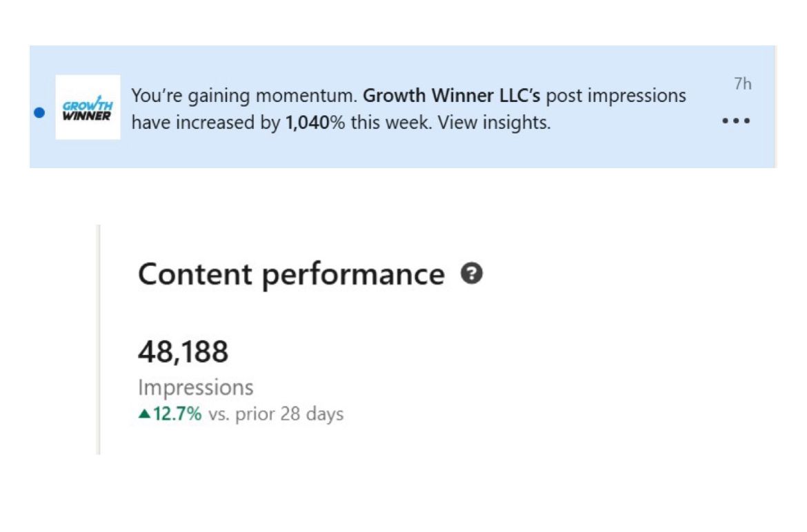Screen dimensions: 807x532
Task: Click the 'post impressions' notification text
Action: (616, 96)
